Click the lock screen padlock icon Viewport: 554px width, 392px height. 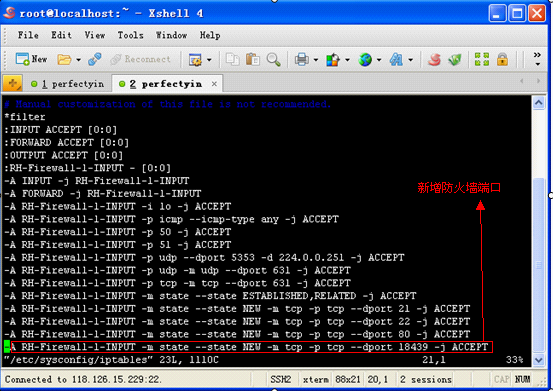[x=502, y=59]
